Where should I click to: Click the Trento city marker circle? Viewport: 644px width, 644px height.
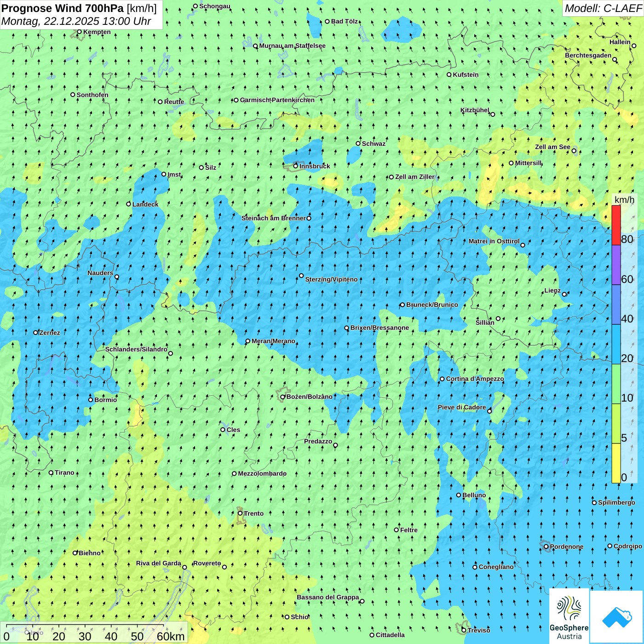(240, 513)
